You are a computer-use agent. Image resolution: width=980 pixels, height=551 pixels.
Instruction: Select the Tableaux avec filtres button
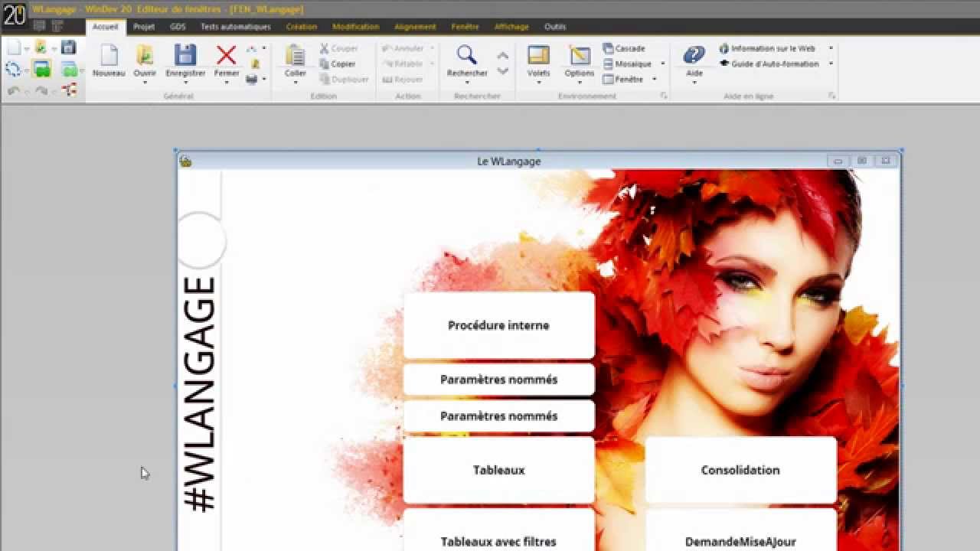pos(498,530)
